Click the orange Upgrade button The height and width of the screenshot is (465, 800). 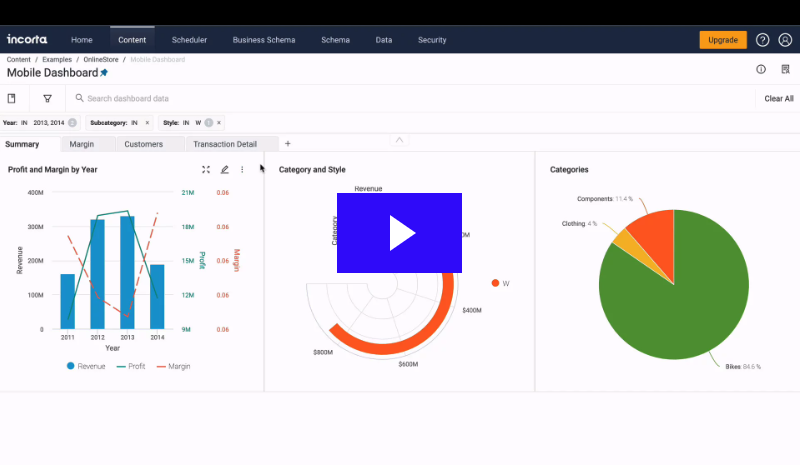722,40
